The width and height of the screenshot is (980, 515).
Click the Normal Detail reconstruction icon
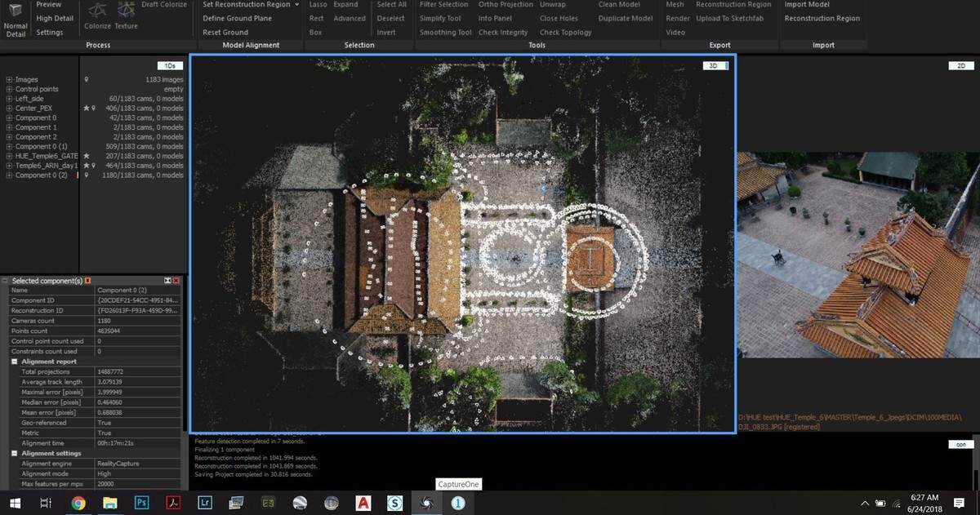click(16, 18)
